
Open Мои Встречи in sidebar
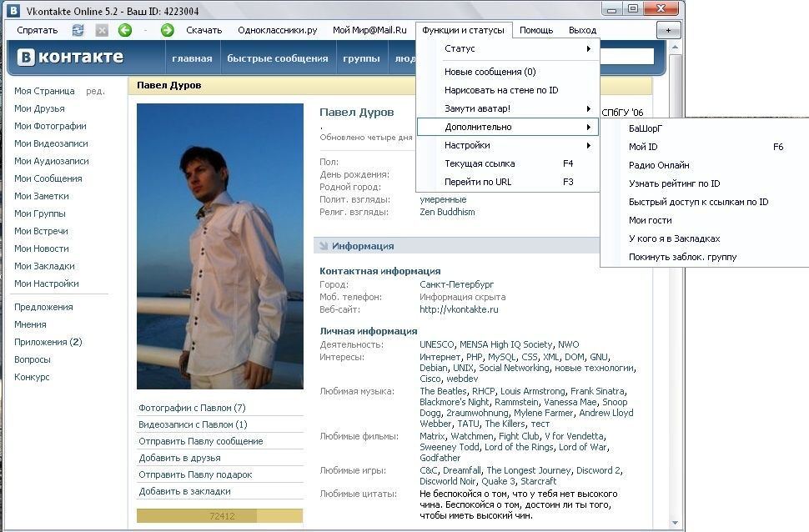(x=41, y=231)
